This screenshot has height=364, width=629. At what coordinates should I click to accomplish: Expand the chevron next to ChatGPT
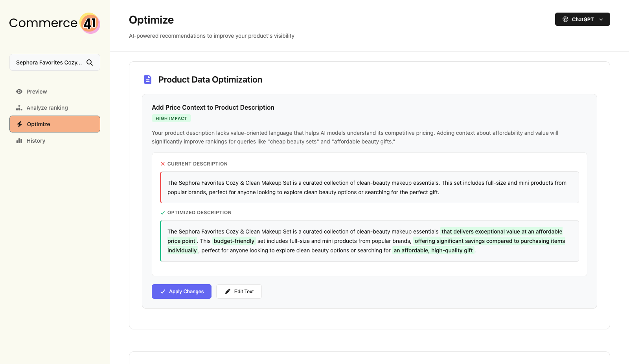601,19
